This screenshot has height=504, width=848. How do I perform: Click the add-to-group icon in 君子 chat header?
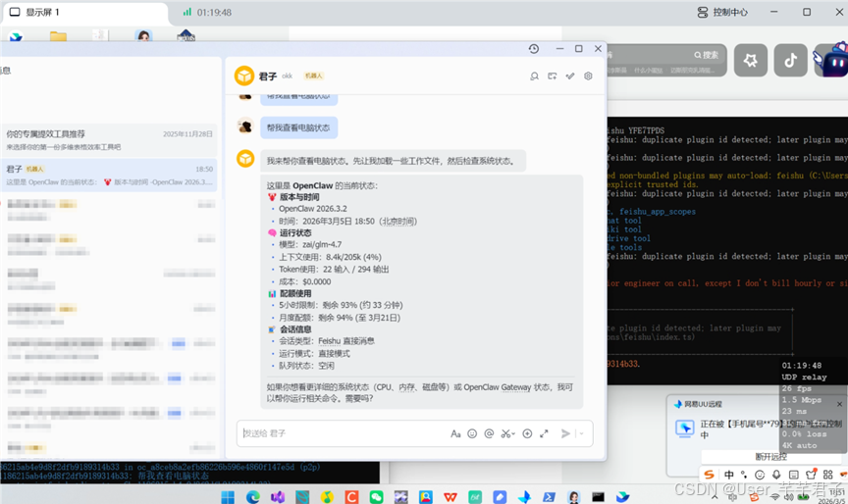pos(553,76)
